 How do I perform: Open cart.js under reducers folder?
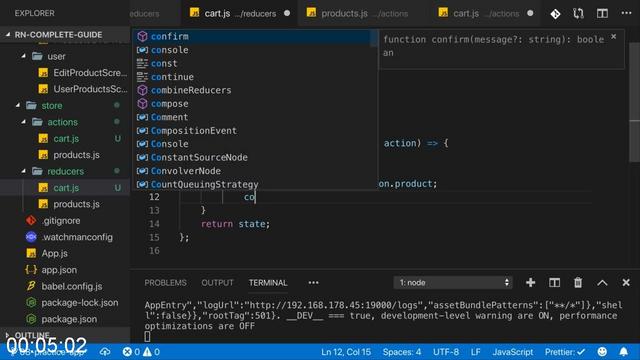pos(65,188)
